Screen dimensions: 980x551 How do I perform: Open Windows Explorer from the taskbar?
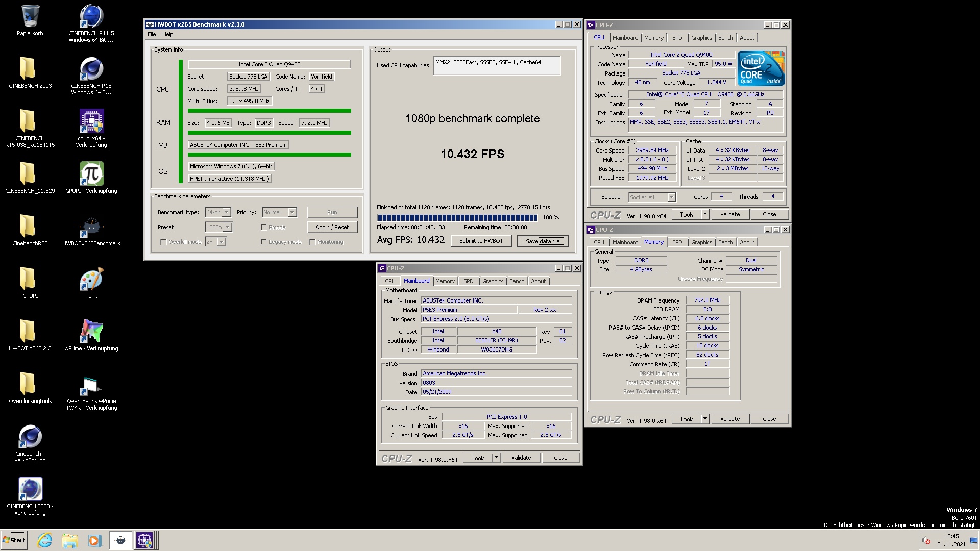(x=70, y=540)
